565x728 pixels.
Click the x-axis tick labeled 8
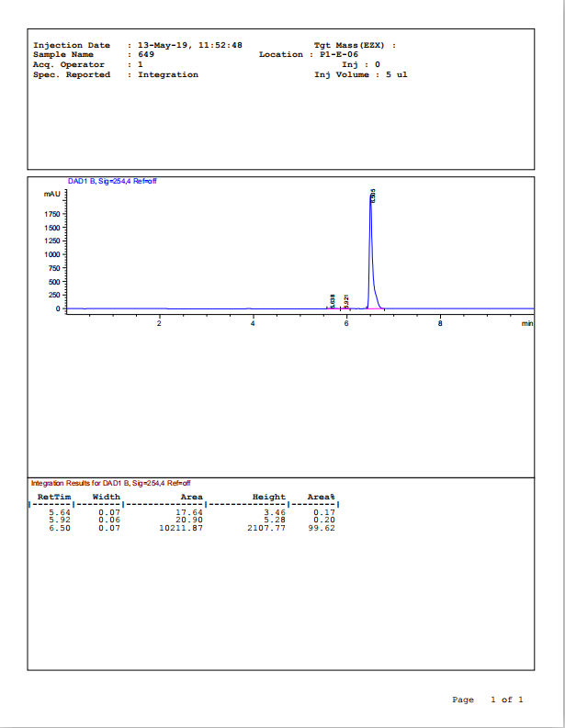coord(440,323)
